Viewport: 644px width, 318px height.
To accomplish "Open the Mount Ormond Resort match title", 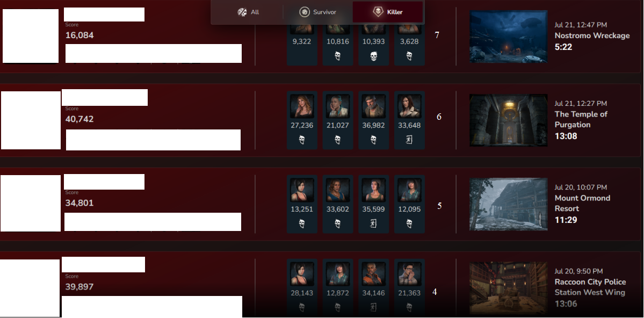I will coord(582,203).
